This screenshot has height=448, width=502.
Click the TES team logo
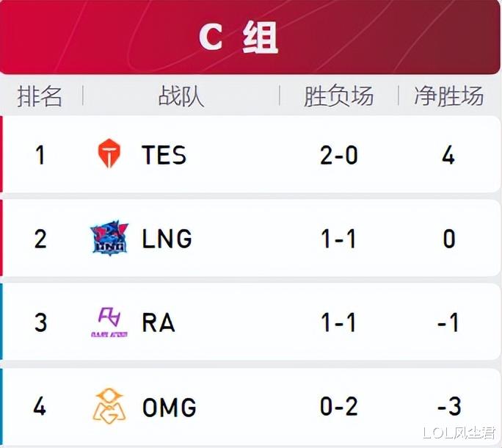coord(109,153)
